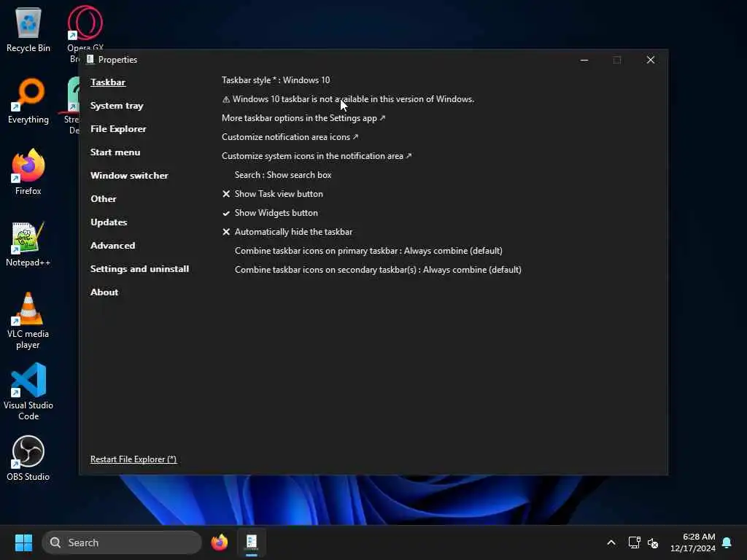Open the Notepad++ desktop shortcut
Viewport: 747px width, 560px height.
tap(28, 244)
